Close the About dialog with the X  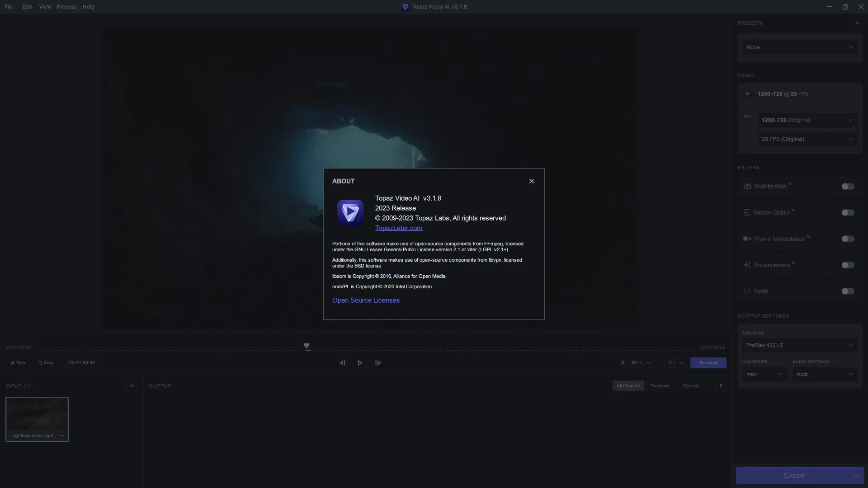coord(532,181)
